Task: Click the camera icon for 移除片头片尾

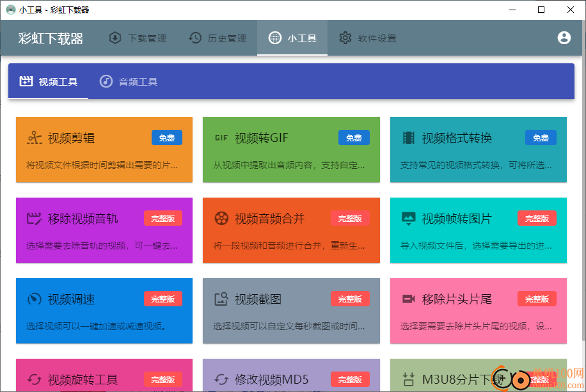Action: coord(409,299)
